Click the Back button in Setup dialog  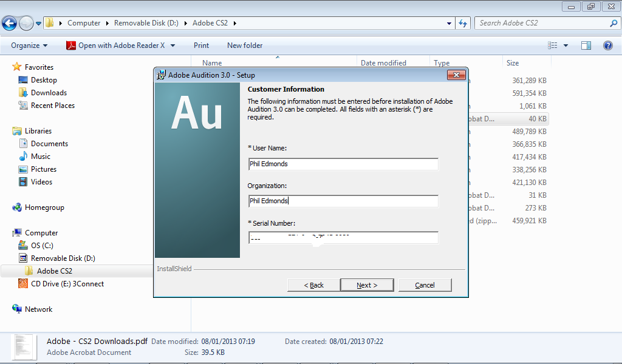[x=313, y=285]
